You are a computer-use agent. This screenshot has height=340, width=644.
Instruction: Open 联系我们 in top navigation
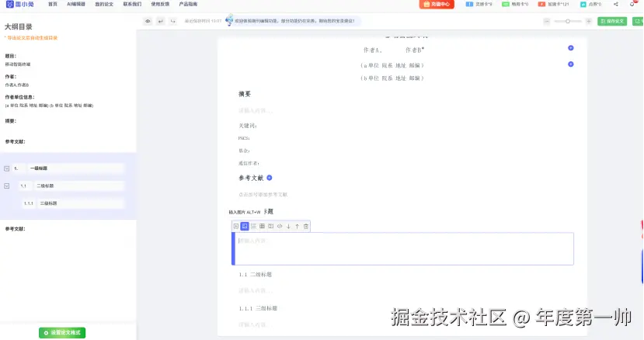coord(132,4)
